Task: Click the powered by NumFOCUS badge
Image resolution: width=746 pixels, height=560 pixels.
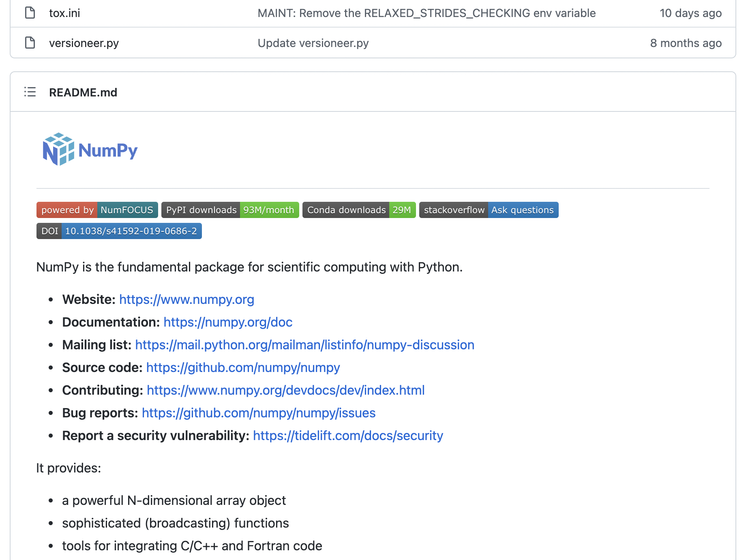Action: 97,210
